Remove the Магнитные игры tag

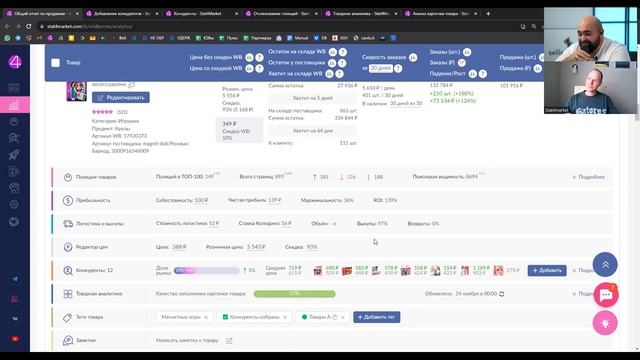[206, 317]
